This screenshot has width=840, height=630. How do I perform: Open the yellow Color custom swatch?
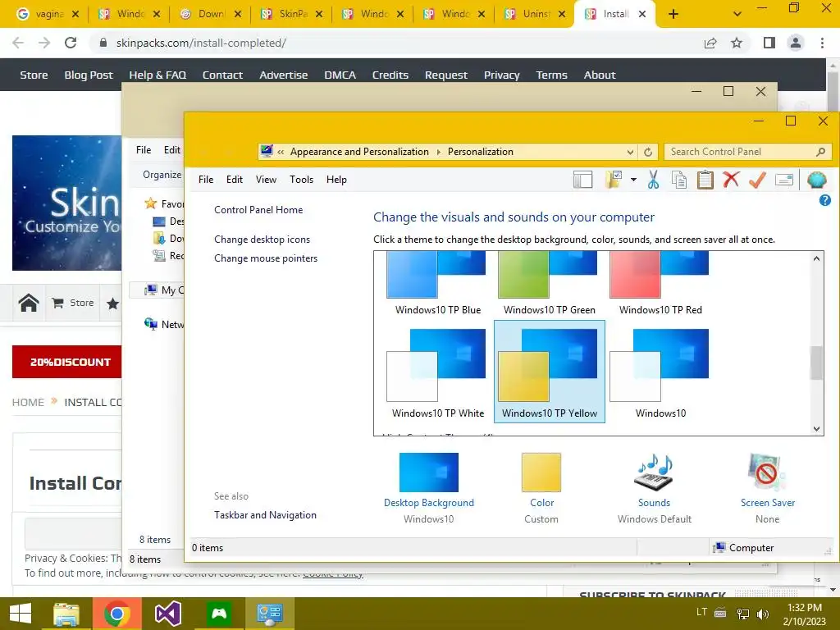pos(541,472)
